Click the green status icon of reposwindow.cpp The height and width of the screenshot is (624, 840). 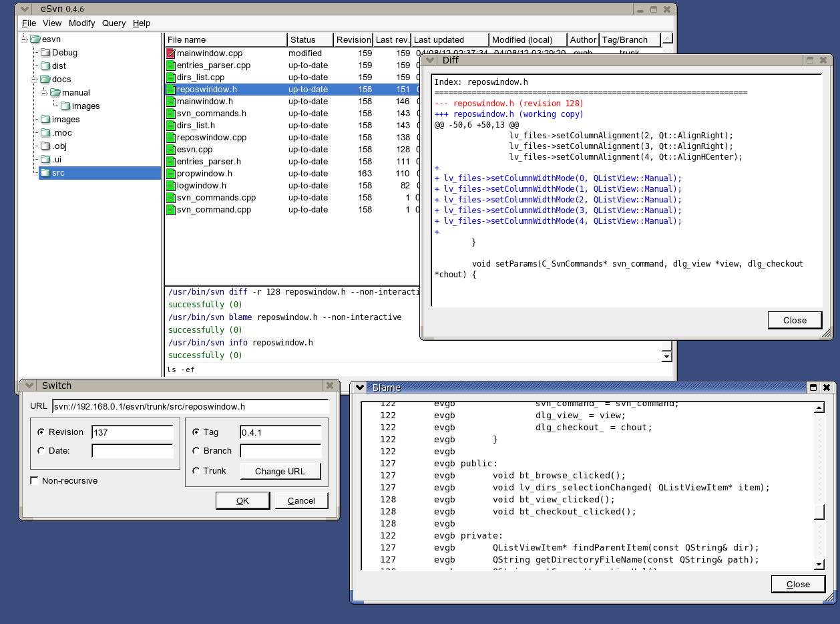tap(170, 137)
